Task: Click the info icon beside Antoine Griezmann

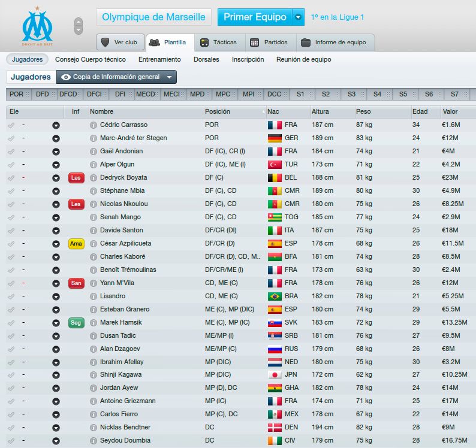Action: [94, 401]
